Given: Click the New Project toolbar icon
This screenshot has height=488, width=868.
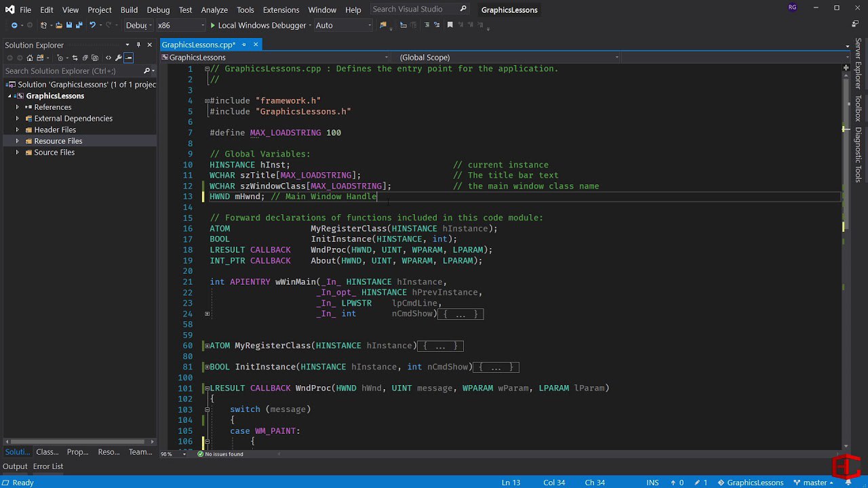Looking at the screenshot, I should pyautogui.click(x=43, y=25).
